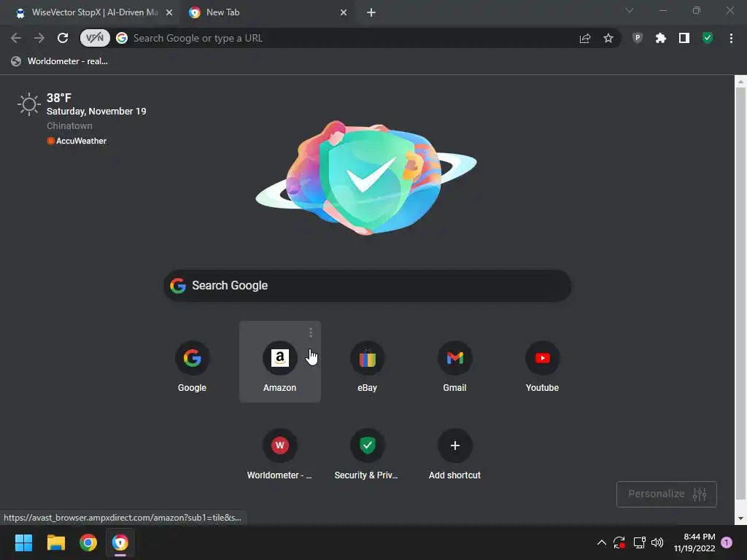Viewport: 747px width, 560px height.
Task: Click scrollbar down arrow
Action: click(x=740, y=518)
